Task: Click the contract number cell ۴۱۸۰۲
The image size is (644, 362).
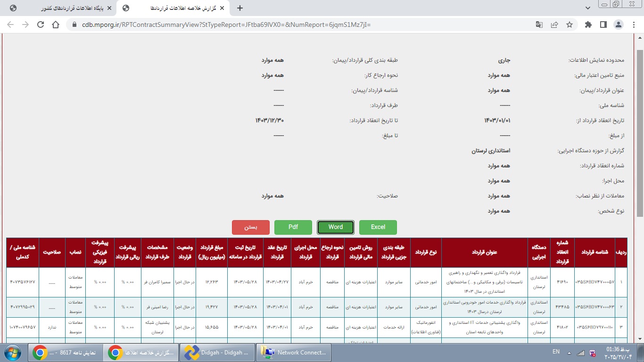Action: (563, 327)
